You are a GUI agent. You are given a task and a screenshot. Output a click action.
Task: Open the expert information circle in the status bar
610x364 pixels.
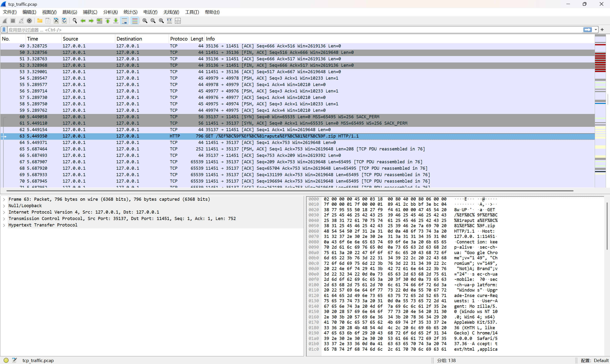point(6,360)
